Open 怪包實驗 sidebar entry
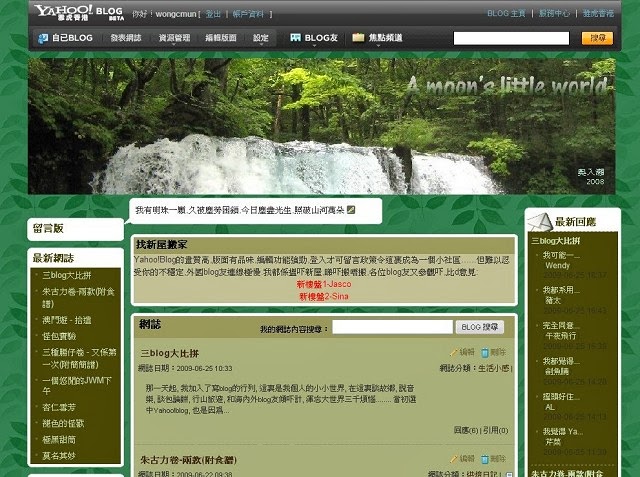 pos(59,336)
